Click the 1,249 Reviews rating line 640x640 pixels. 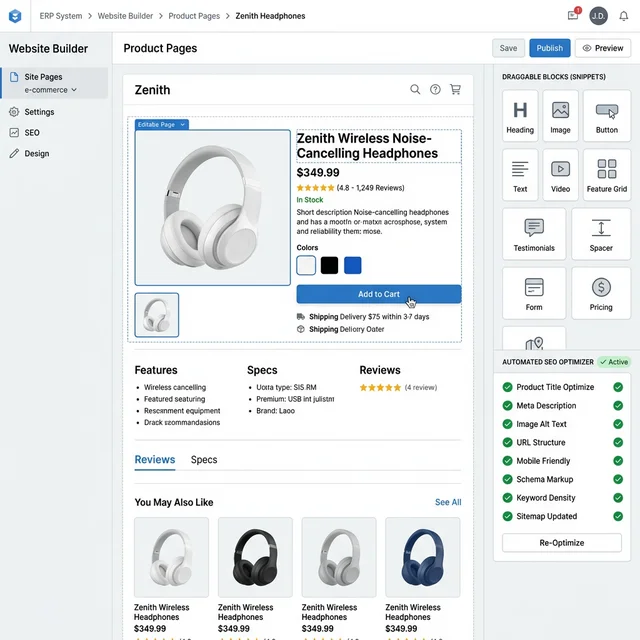coord(350,188)
